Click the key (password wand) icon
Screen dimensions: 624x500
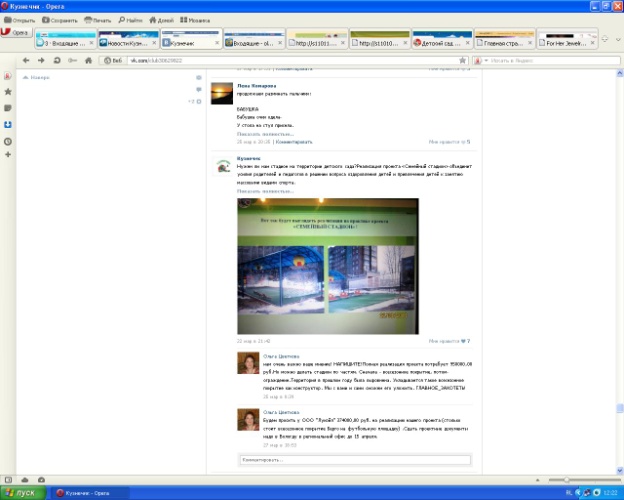coord(72,60)
